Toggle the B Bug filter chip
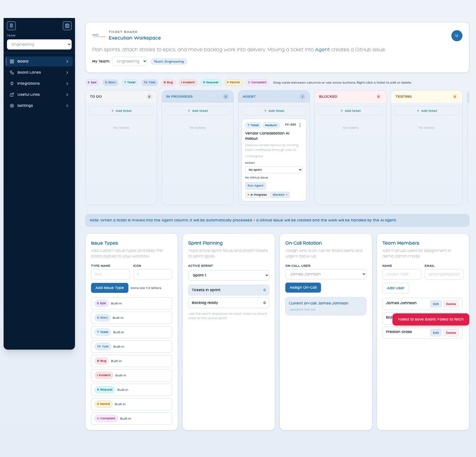 [x=168, y=82]
